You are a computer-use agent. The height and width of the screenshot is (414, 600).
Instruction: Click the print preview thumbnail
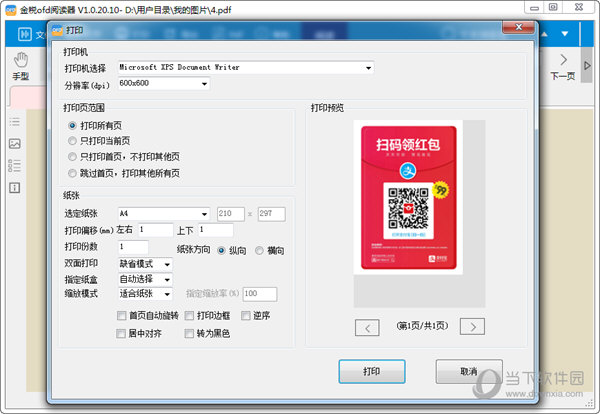408,197
